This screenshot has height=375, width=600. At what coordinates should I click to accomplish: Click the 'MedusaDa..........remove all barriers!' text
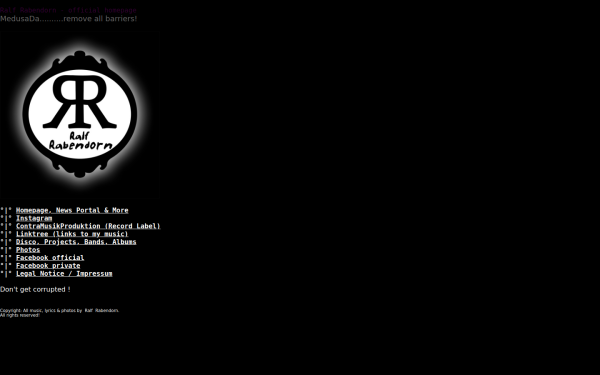point(68,18)
